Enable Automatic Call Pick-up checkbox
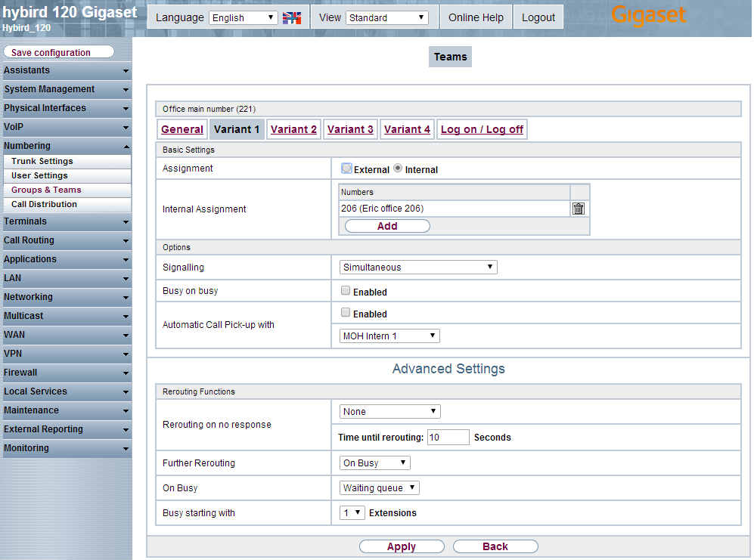 346,312
